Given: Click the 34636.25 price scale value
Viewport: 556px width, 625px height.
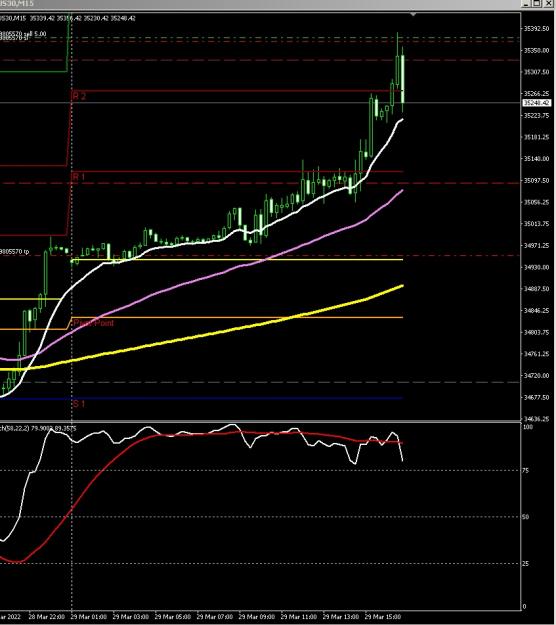Looking at the screenshot, I should coord(536,419).
